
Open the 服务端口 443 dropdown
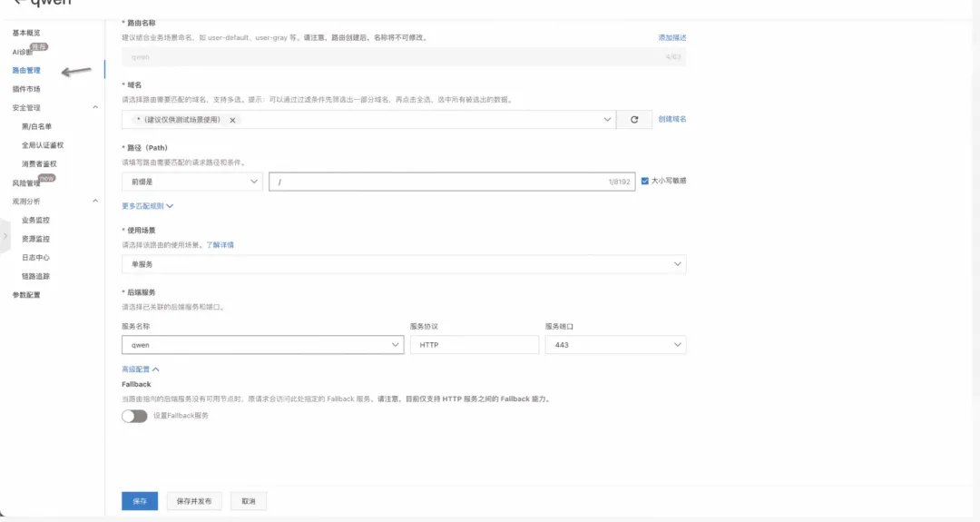pyautogui.click(x=615, y=344)
